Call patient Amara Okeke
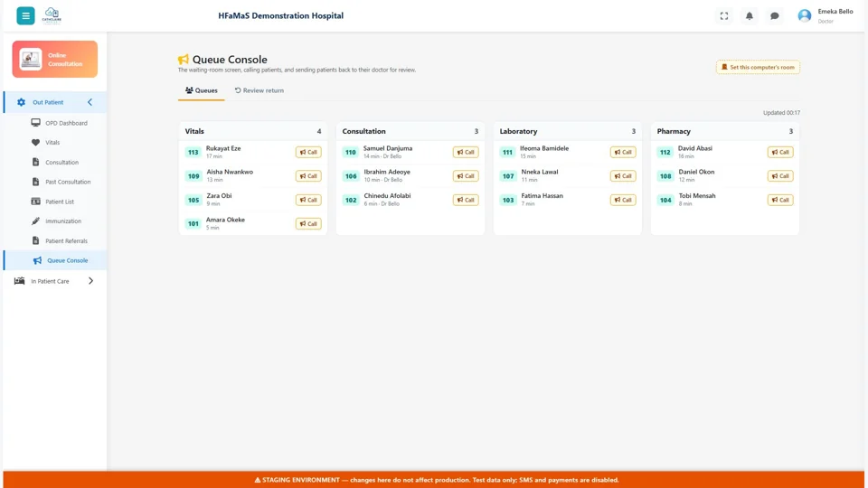The width and height of the screenshot is (868, 488). (x=308, y=224)
